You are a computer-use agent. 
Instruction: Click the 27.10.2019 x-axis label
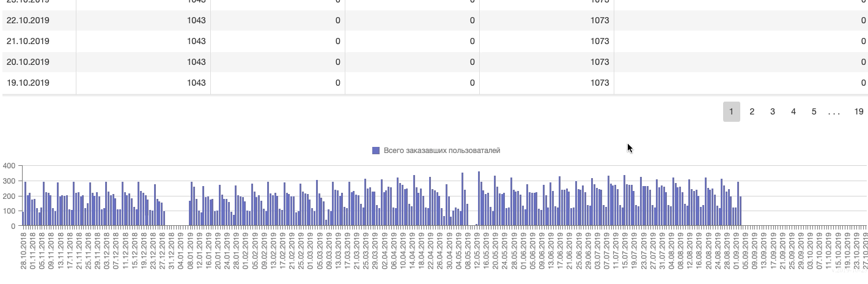click(x=864, y=251)
